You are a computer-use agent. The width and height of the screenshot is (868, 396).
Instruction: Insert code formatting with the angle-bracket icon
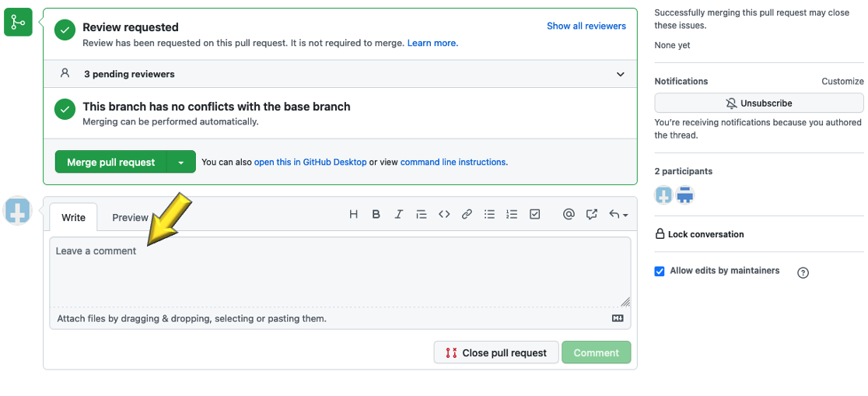click(x=444, y=215)
